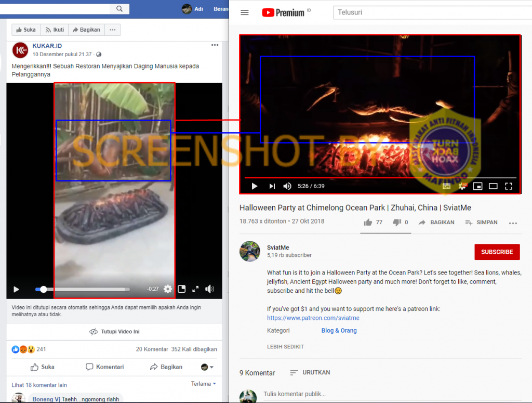Mute the YouTube player volume
Screen dimensions: 532x403
287,186
